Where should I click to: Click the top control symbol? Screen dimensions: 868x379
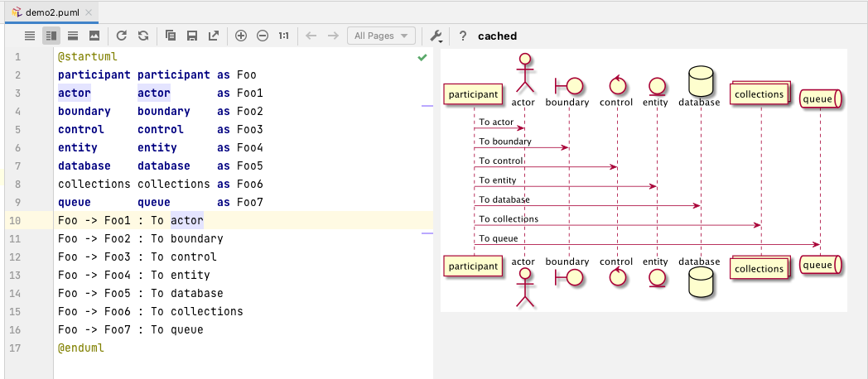[617, 84]
